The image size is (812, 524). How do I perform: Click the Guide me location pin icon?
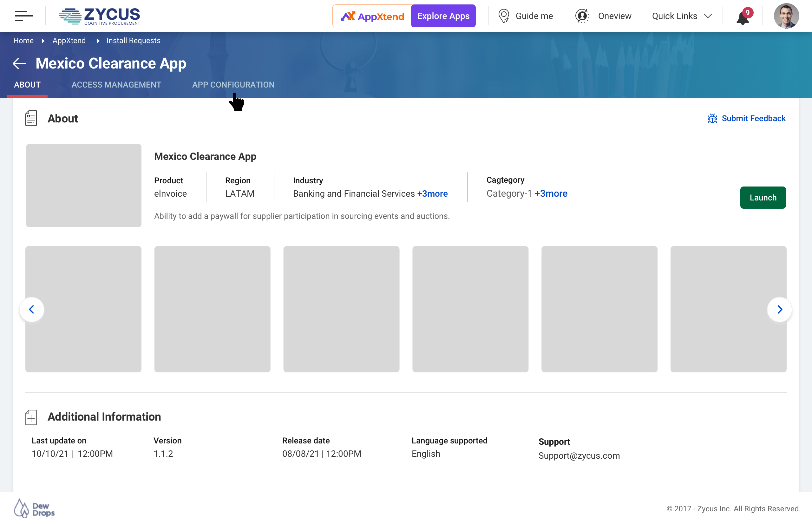point(503,16)
